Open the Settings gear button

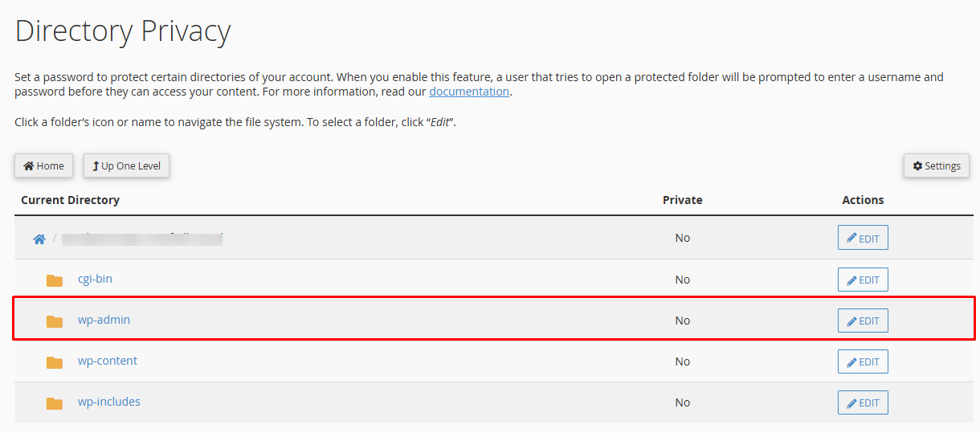click(937, 166)
